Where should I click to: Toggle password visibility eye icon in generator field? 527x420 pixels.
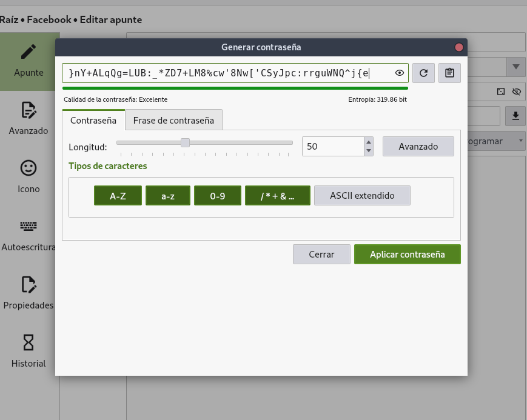400,73
